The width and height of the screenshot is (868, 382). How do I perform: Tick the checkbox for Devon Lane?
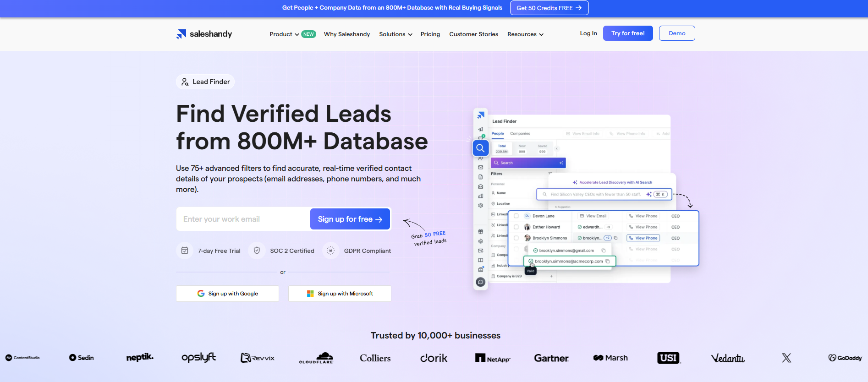(x=516, y=216)
